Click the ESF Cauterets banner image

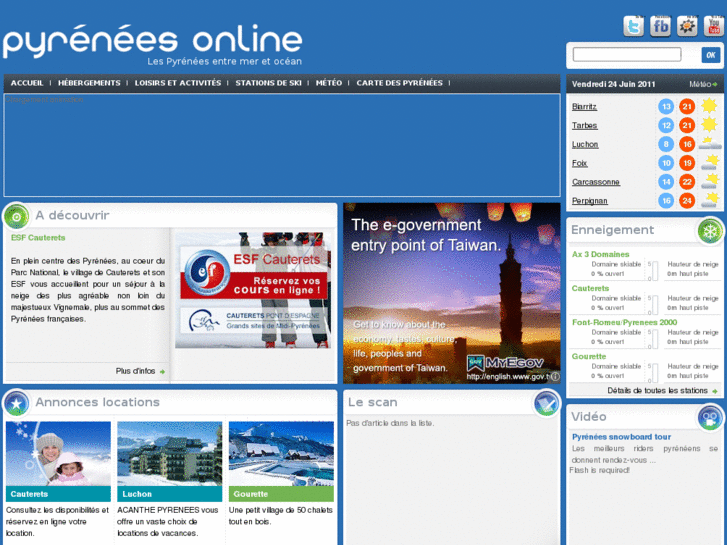point(253,290)
